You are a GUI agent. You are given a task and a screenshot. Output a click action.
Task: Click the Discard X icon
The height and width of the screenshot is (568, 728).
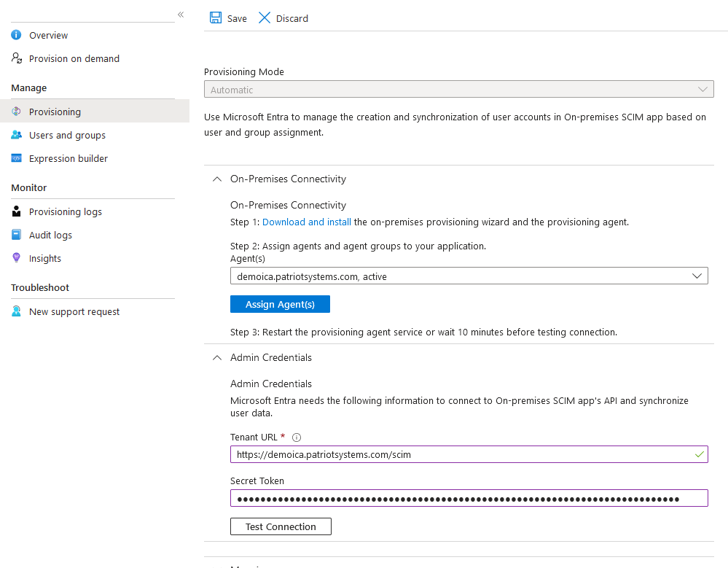[x=265, y=17]
